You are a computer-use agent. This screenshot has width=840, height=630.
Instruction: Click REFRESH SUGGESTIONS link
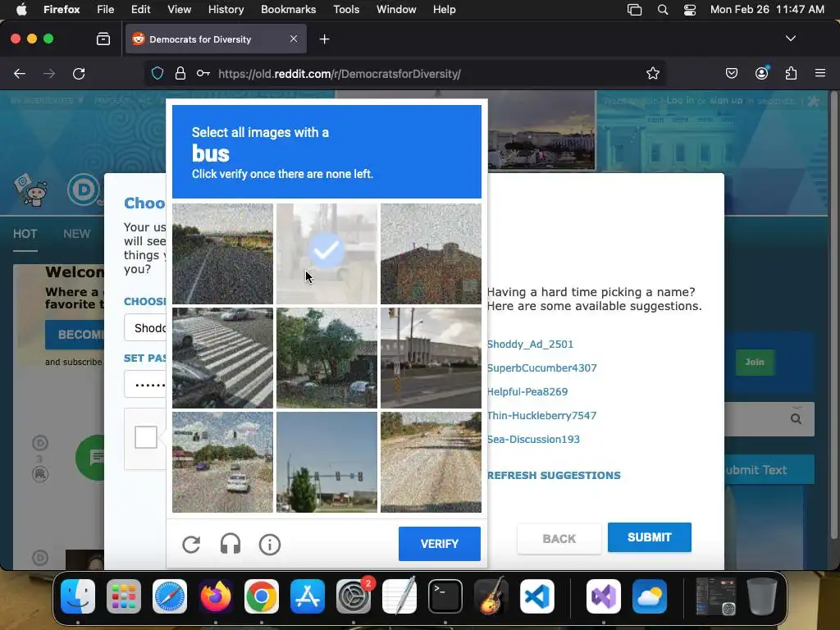pos(554,475)
